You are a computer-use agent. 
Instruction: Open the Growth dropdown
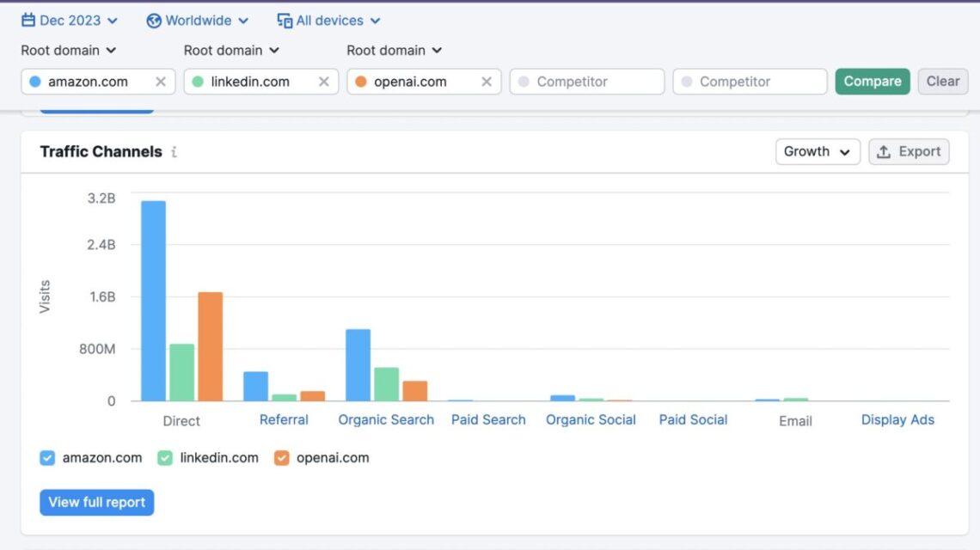[x=817, y=151]
